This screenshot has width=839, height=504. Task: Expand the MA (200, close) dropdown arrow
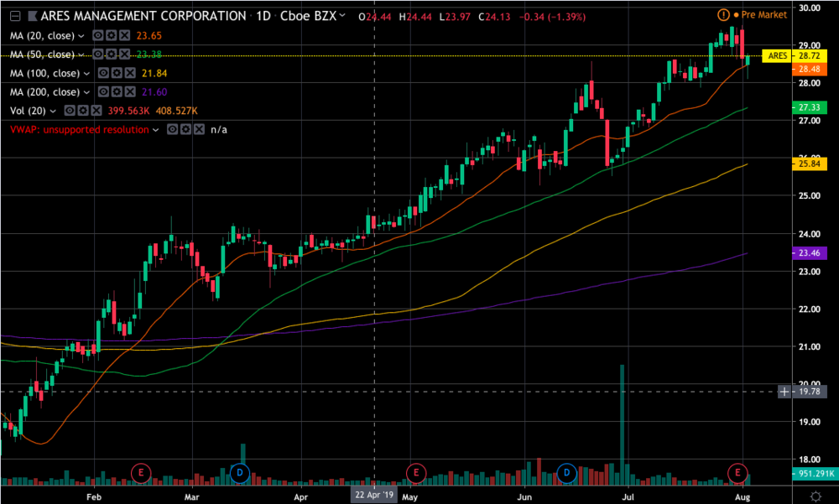86,92
